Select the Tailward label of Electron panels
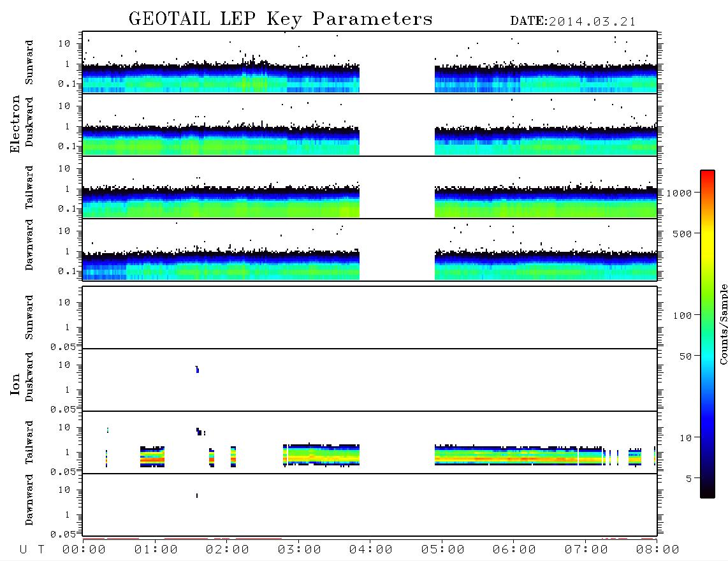728x561 pixels. coord(29,187)
